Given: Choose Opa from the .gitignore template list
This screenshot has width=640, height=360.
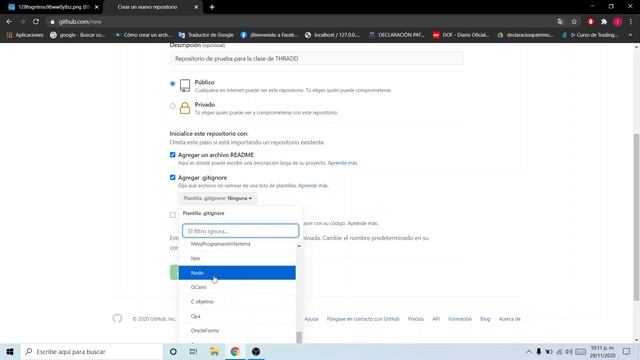Looking at the screenshot, I should click(237, 316).
